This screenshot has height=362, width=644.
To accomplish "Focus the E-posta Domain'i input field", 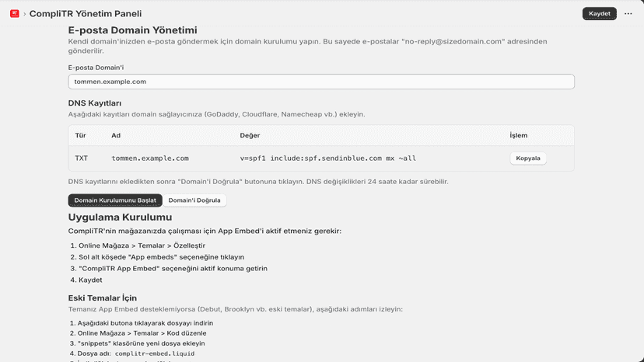I will (321, 82).
